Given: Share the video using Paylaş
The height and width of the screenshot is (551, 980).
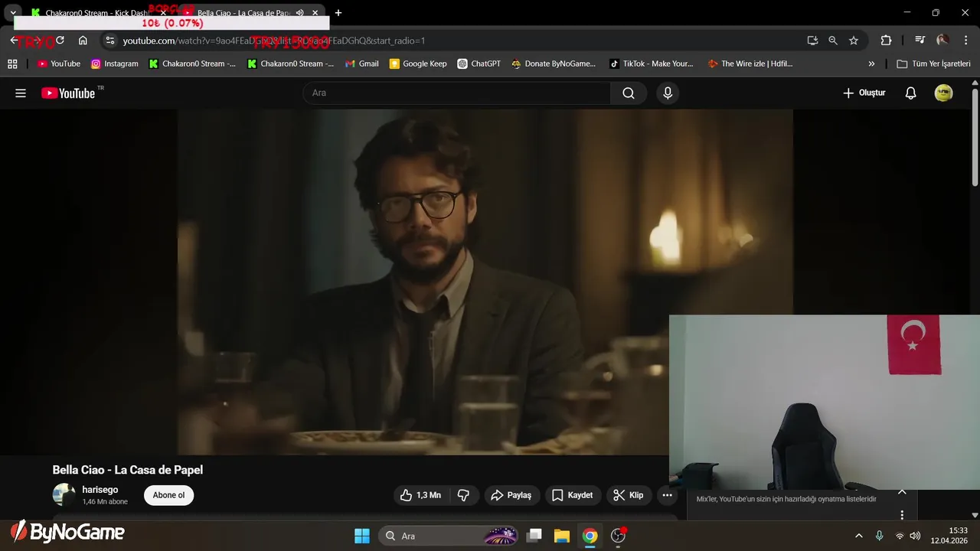Looking at the screenshot, I should [511, 495].
